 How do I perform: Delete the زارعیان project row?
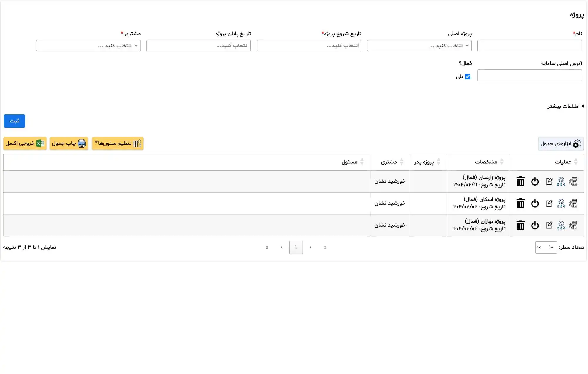520,181
